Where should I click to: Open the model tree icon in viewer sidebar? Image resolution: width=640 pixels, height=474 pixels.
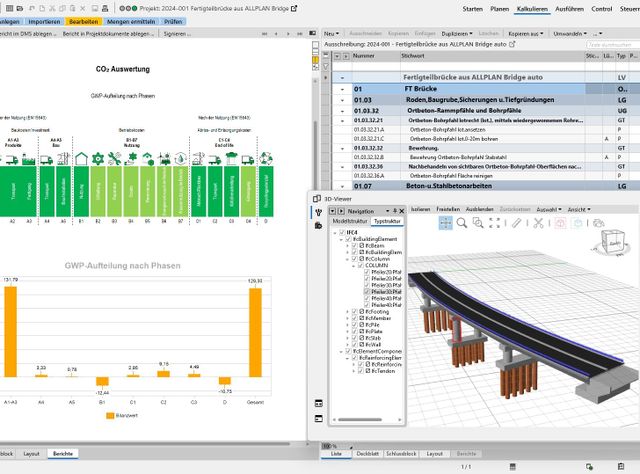[318, 212]
